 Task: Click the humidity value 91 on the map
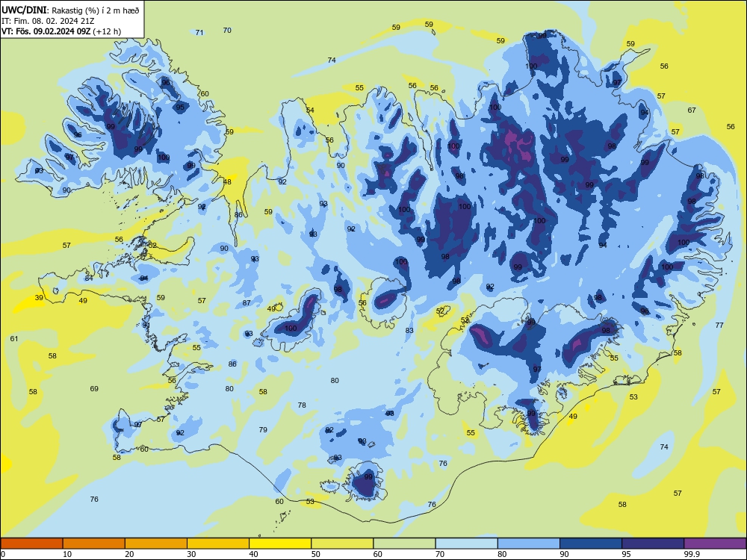click(146, 326)
